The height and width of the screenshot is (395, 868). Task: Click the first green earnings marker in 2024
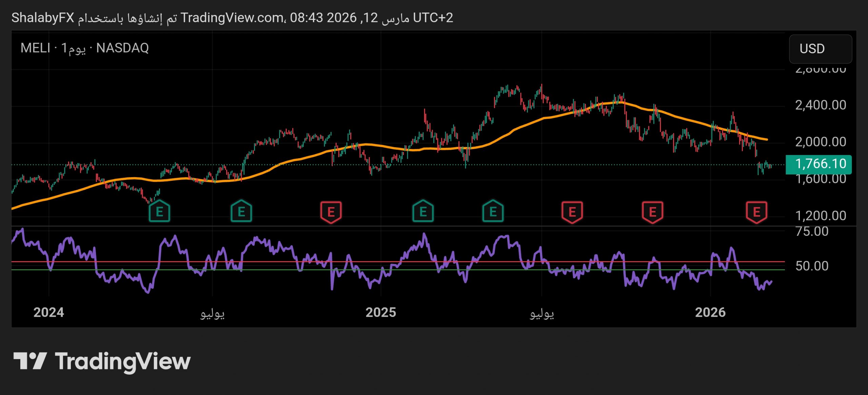[159, 212]
